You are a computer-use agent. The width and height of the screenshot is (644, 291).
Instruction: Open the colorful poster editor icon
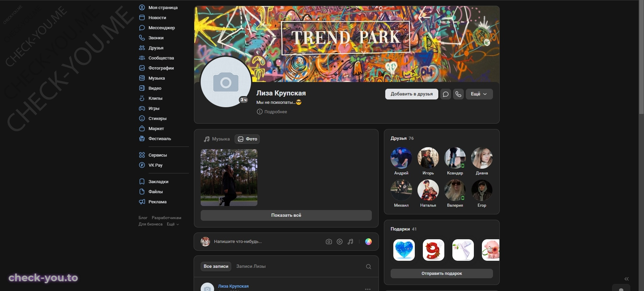click(368, 242)
